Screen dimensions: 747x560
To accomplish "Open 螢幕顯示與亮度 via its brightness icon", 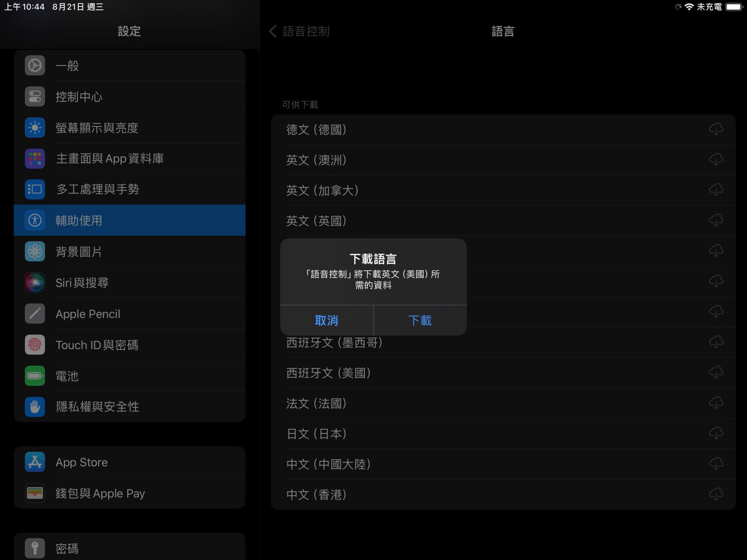I will pyautogui.click(x=35, y=128).
